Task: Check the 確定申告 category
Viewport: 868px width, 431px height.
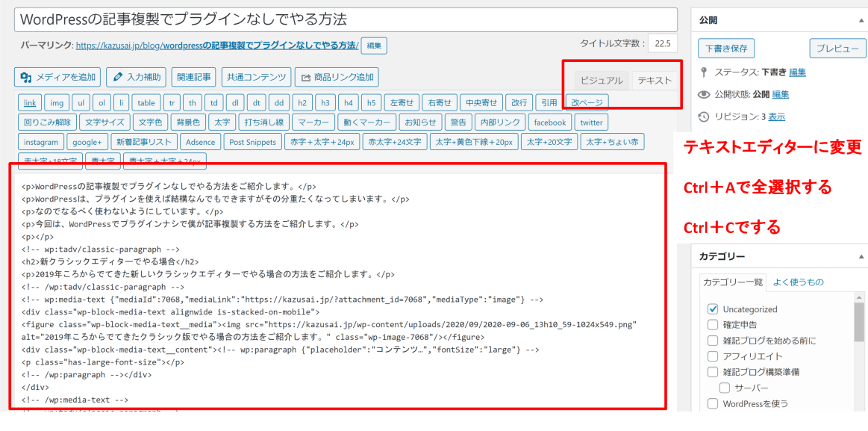Action: coord(713,325)
